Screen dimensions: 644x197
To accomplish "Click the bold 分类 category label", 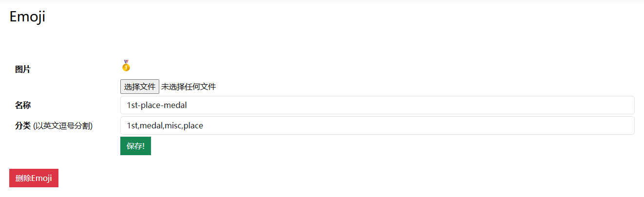I will pos(23,126).
